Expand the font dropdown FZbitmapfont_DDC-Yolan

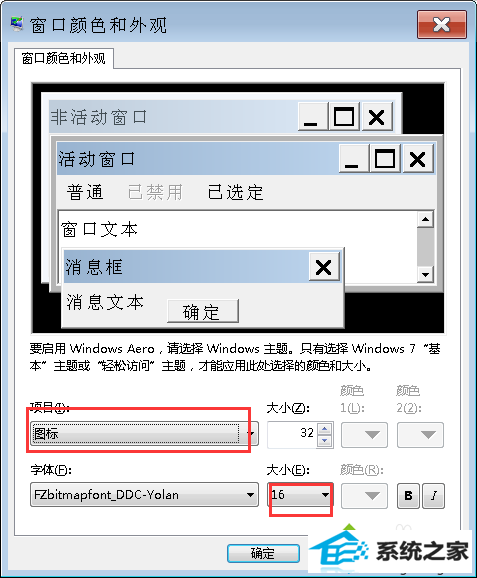(x=144, y=495)
